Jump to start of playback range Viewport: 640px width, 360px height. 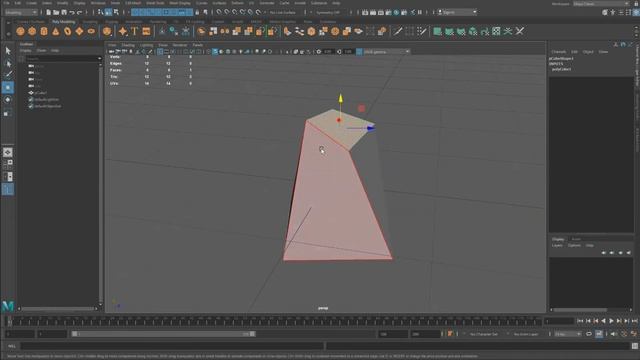coord(580,321)
